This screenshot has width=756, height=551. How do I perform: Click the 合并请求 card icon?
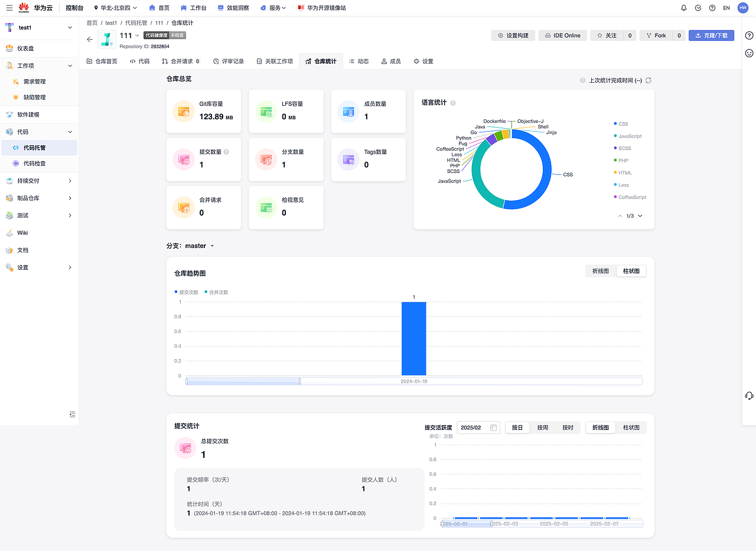tap(183, 208)
